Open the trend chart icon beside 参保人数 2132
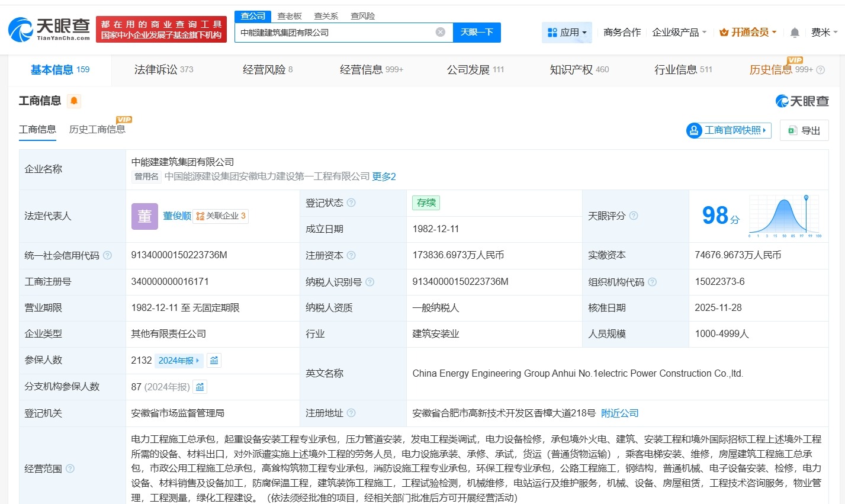The width and height of the screenshot is (845, 504). pos(214,360)
